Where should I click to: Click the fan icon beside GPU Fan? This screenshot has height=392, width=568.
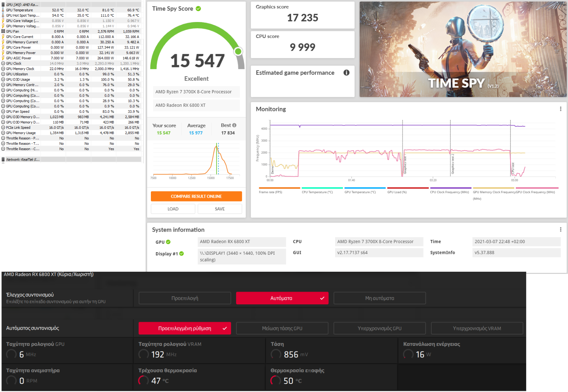(x=3, y=31)
